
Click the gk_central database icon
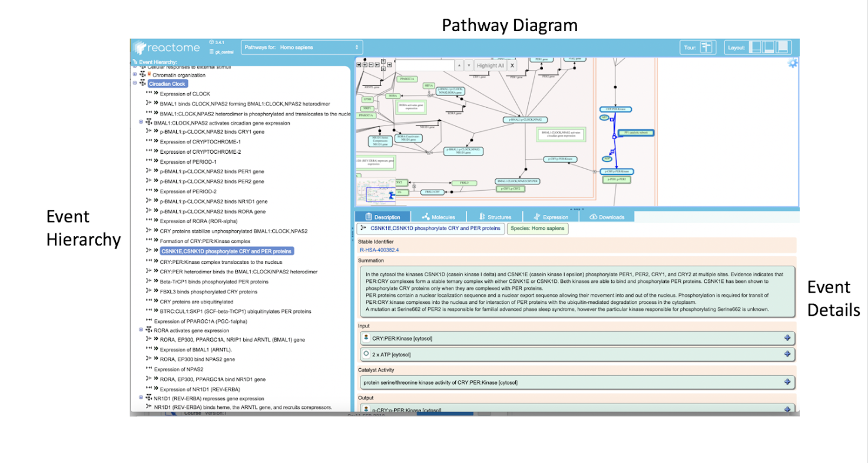(211, 52)
